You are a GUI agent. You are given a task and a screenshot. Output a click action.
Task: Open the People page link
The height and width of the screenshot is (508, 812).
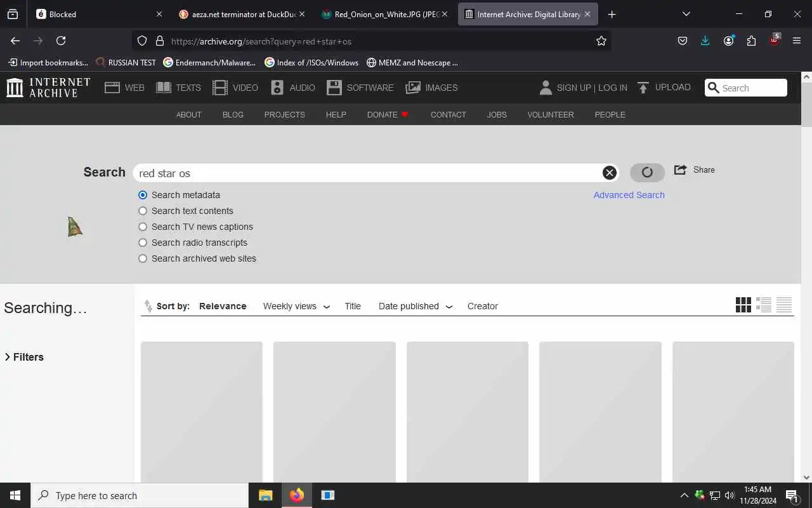pos(610,114)
